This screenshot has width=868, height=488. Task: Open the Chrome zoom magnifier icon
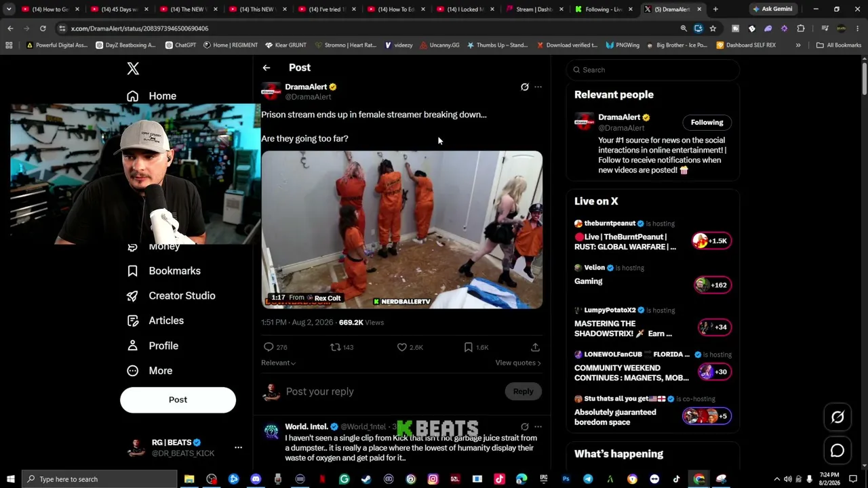pyautogui.click(x=684, y=28)
